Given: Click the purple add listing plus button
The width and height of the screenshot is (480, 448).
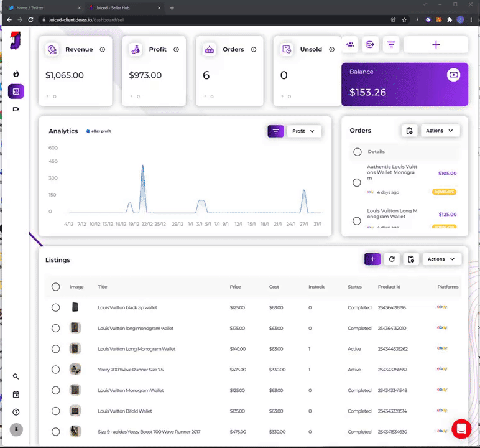Looking at the screenshot, I should [x=372, y=259].
